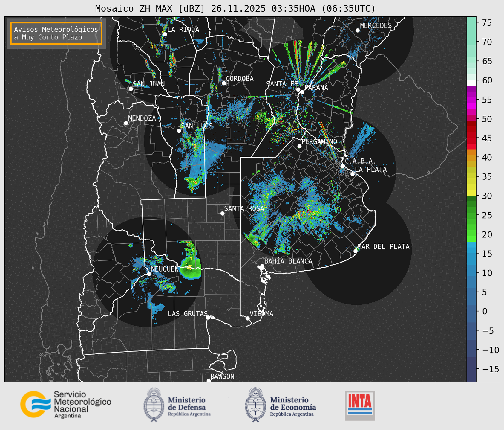Screen dimensions: 504x430
Task: Click the 75 value on the dBZ scale
Action: (487, 23)
